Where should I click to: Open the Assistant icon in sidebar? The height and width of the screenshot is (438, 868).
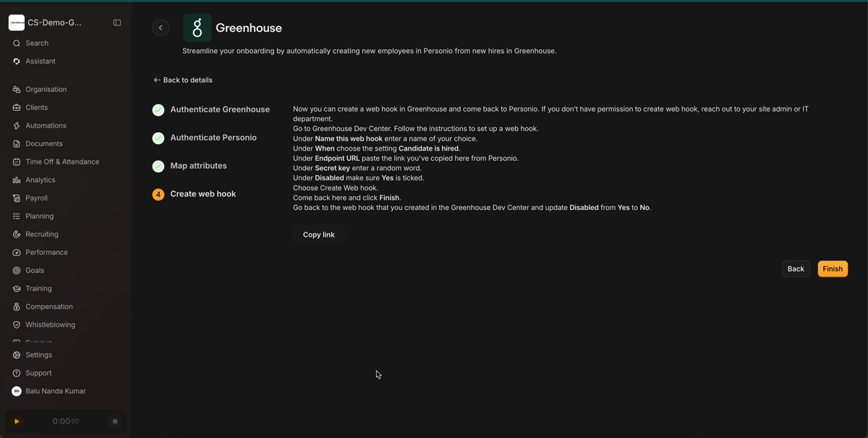[x=17, y=62]
